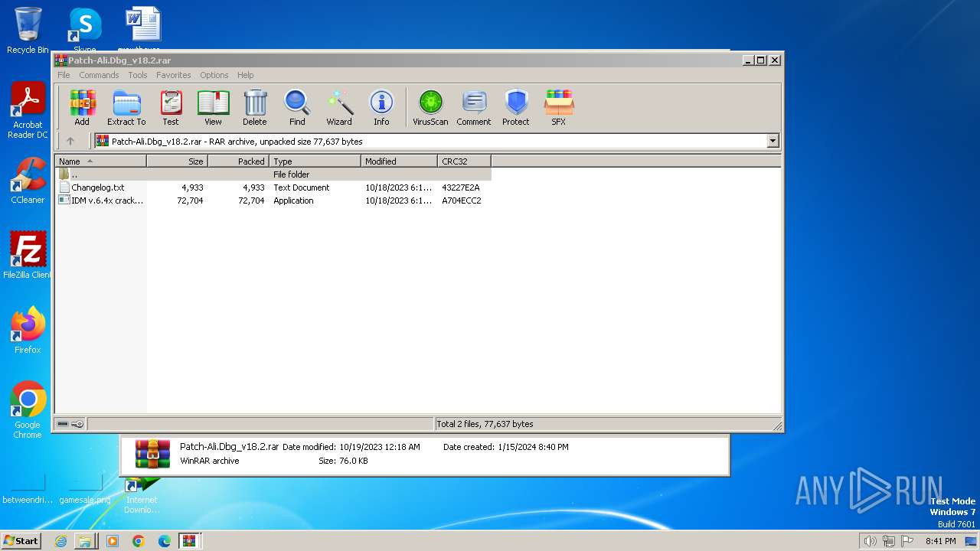Image resolution: width=980 pixels, height=551 pixels.
Task: Click the taskbar clock 8:41 PM
Action: point(940,541)
